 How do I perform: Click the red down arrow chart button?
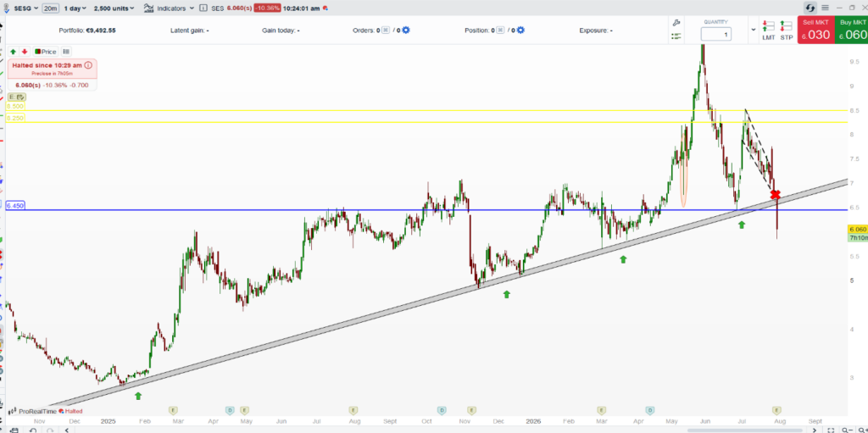tap(25, 52)
